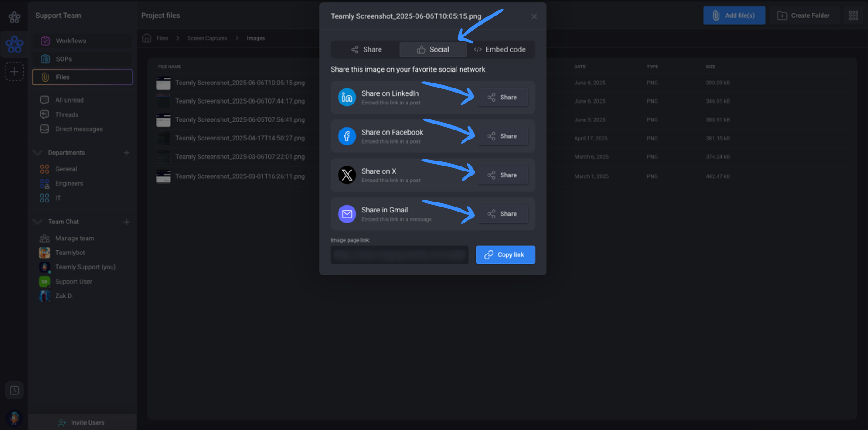Screen dimensions: 868x430
Task: Click thumbnail of 2025-03-01T16:26:11 screenshot
Action: click(164, 176)
